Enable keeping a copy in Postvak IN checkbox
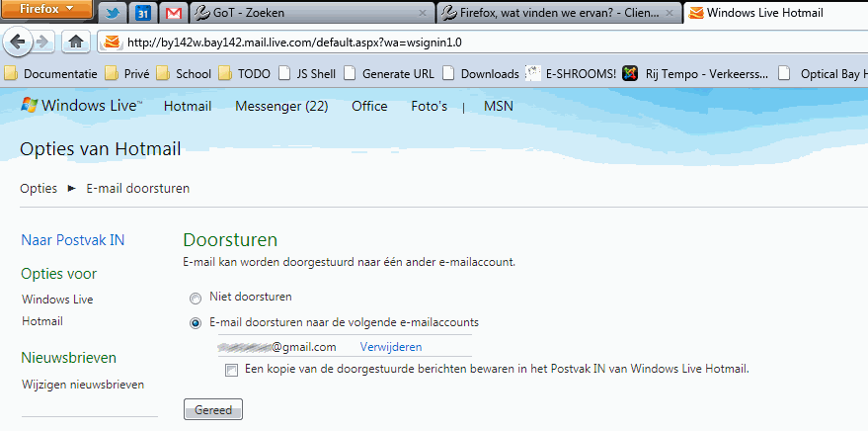This screenshot has height=431, width=868. tap(231, 371)
